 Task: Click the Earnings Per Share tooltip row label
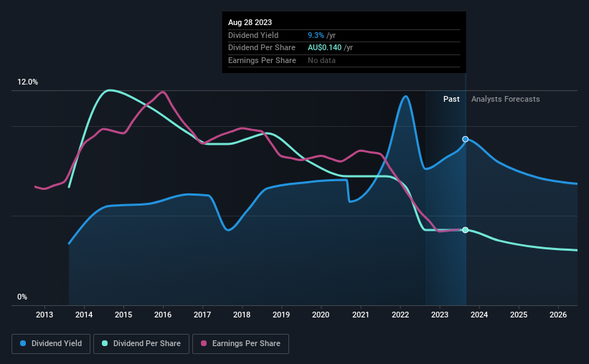[262, 60]
